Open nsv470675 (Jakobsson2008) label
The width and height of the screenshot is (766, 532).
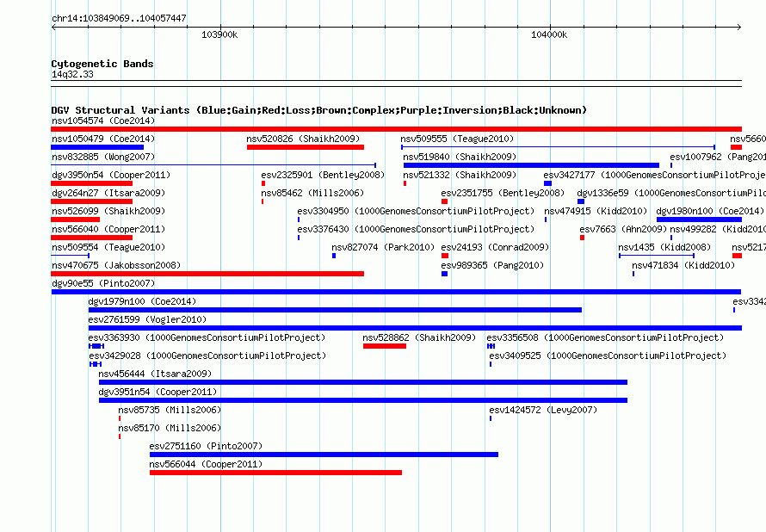[116, 265]
